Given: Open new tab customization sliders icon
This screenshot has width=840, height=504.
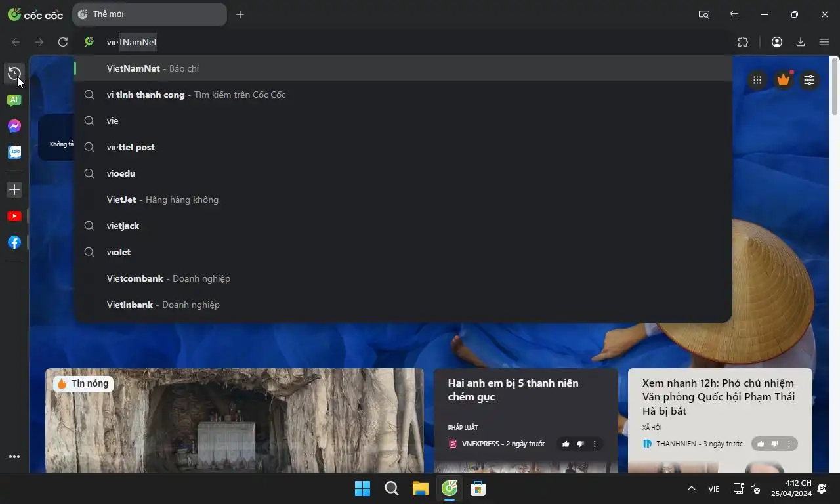Looking at the screenshot, I should (x=809, y=80).
